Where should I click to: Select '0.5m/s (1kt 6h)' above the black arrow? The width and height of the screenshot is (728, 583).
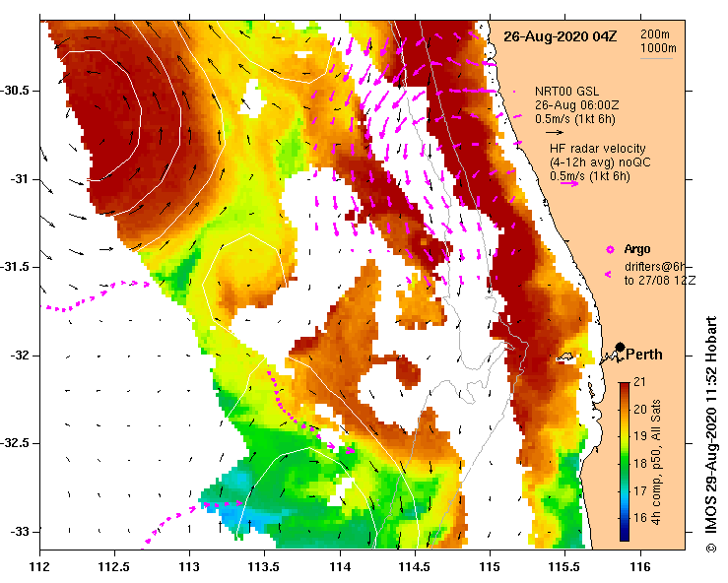coord(574,120)
